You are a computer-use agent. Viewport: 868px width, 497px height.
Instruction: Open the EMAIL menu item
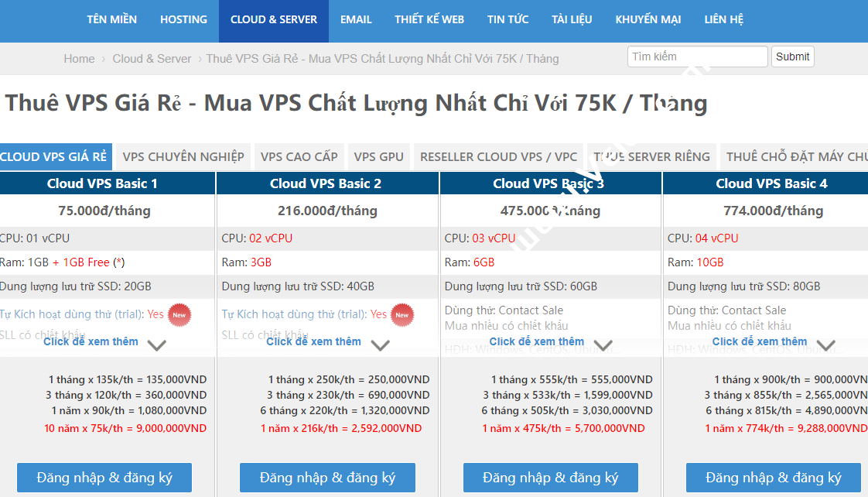coord(356,20)
